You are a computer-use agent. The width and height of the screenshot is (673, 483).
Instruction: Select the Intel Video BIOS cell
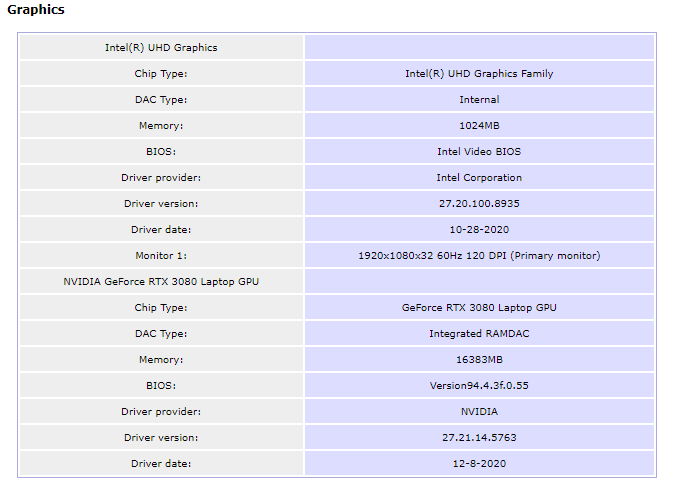pos(479,152)
